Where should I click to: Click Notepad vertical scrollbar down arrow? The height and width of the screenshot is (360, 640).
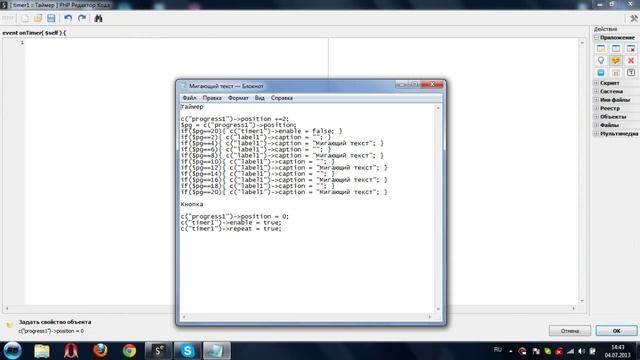pyautogui.click(x=438, y=309)
